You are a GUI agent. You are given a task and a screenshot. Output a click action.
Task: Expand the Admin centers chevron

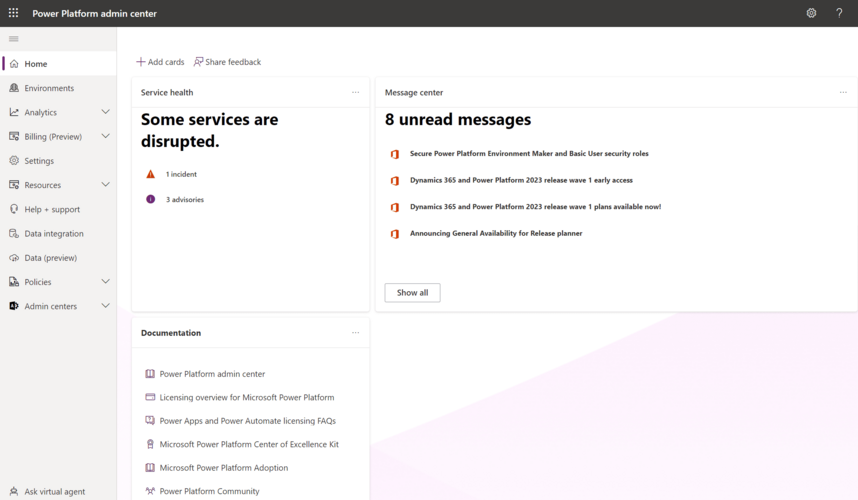106,305
